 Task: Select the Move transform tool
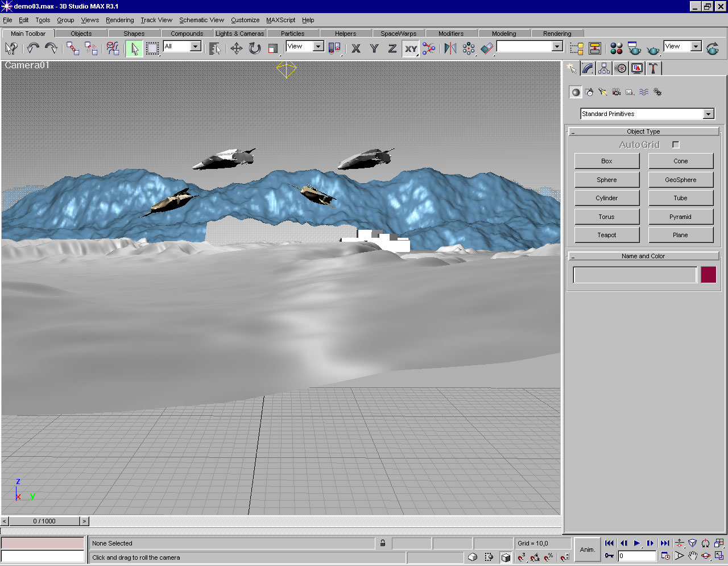coord(237,48)
